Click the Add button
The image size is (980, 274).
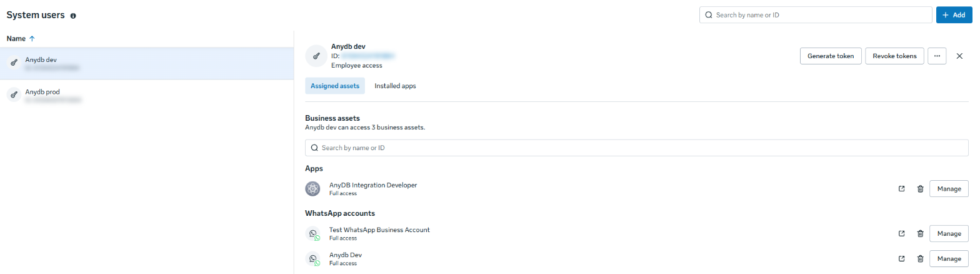click(x=954, y=15)
